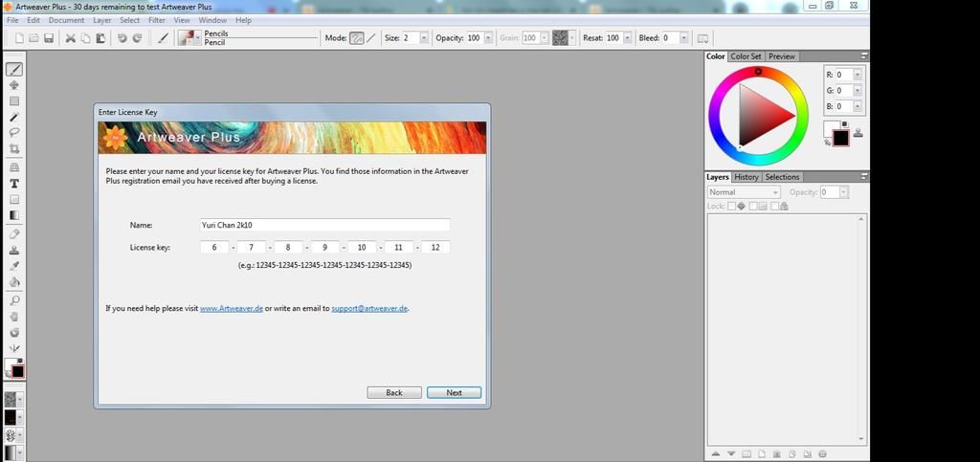Viewport: 980px width, 462px height.
Task: Click the Cut scissors icon
Action: (x=70, y=38)
